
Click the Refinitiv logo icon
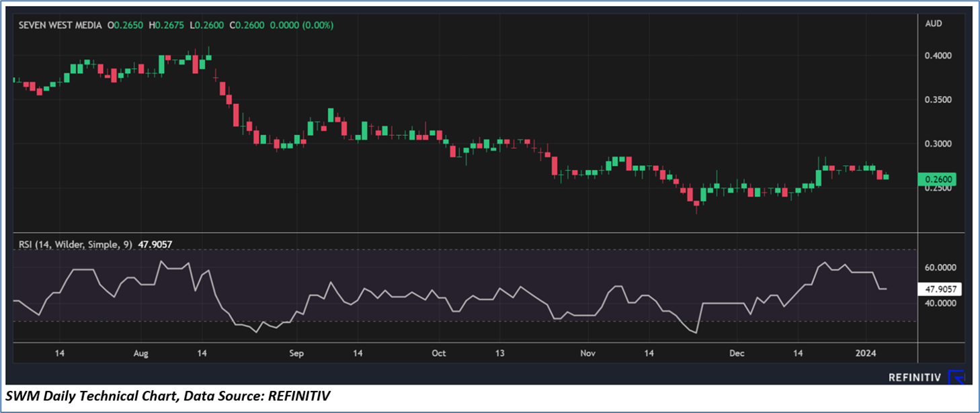tap(956, 377)
